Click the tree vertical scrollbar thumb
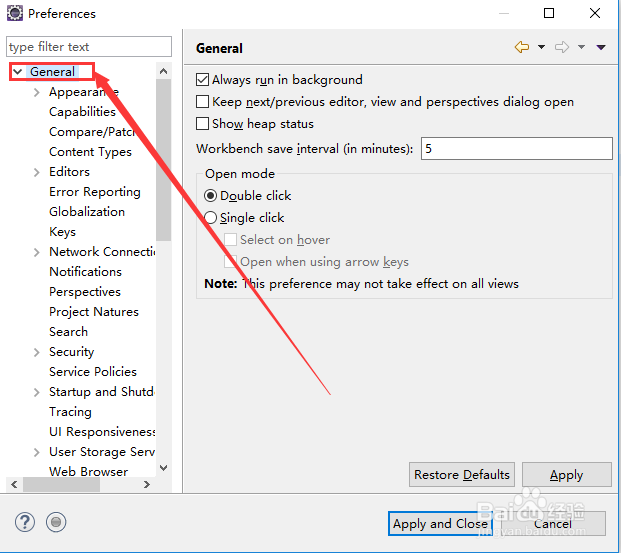Viewport: 621px width, 553px height. [x=163, y=160]
